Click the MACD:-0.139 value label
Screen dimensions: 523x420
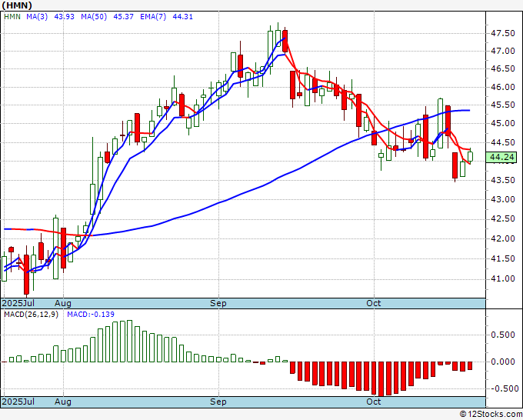[91, 315]
